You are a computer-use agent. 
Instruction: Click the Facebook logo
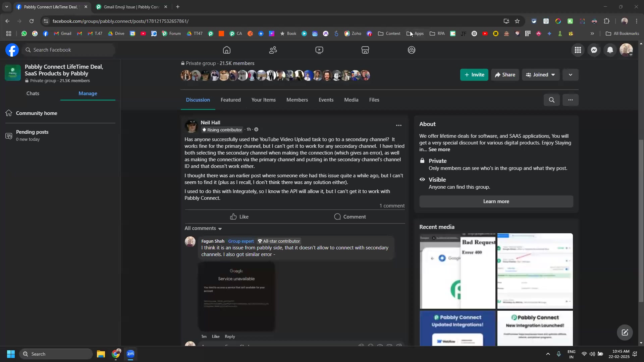click(12, 50)
